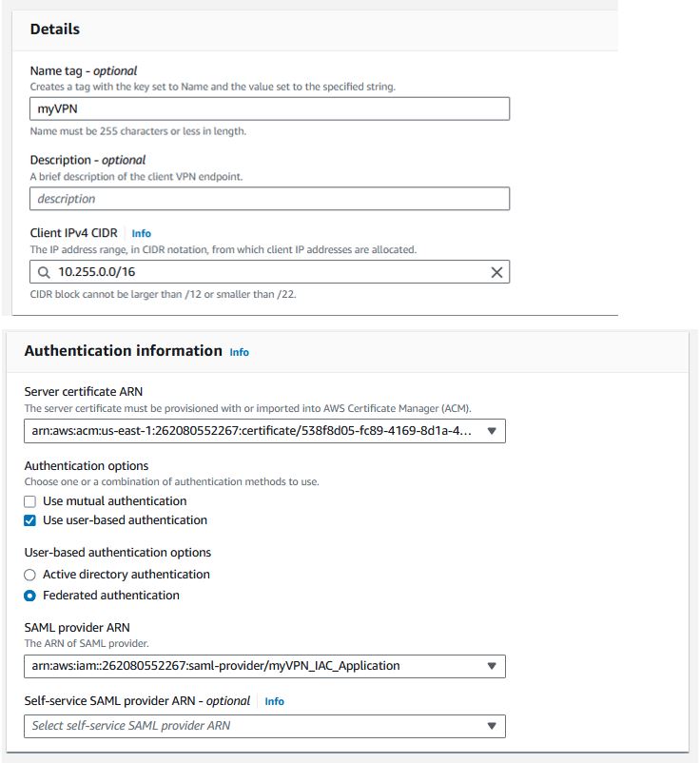
Task: Click the selected SAML provider myVPN_IAC_Application value
Action: click(216, 666)
